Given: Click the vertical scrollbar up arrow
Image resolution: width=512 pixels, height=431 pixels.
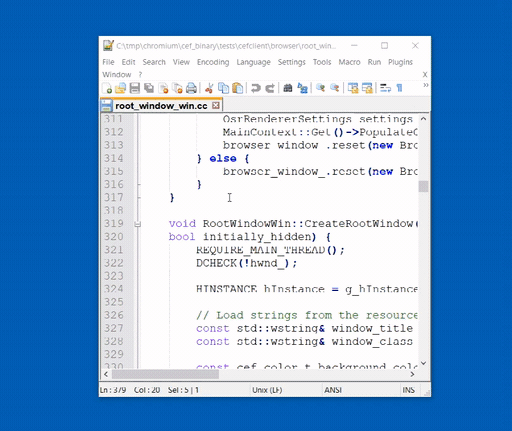Looking at the screenshot, I should coord(423,119).
